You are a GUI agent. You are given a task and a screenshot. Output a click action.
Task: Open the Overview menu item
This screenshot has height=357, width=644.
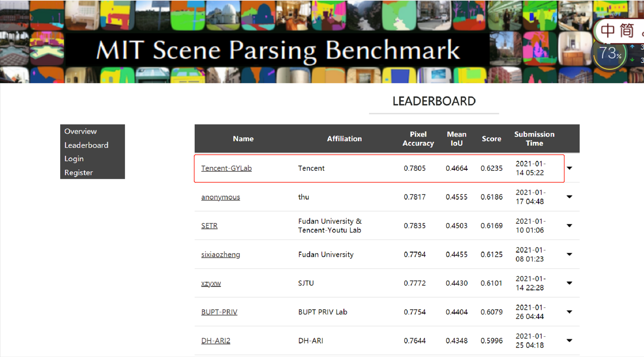[x=81, y=131]
